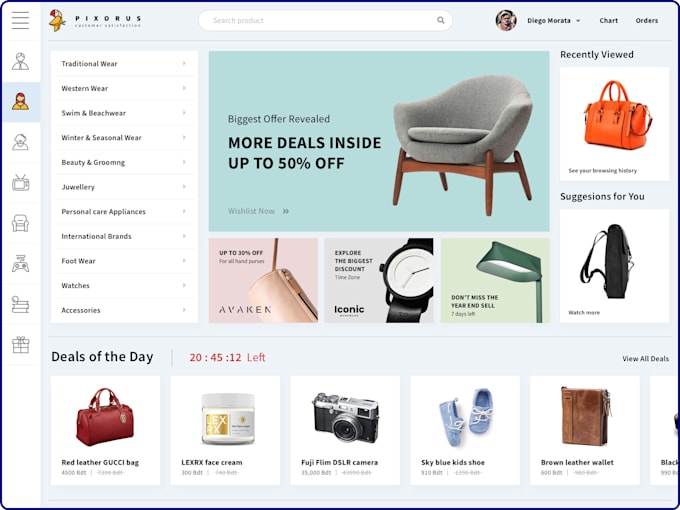Open the gift box sidebar icon

point(20,344)
